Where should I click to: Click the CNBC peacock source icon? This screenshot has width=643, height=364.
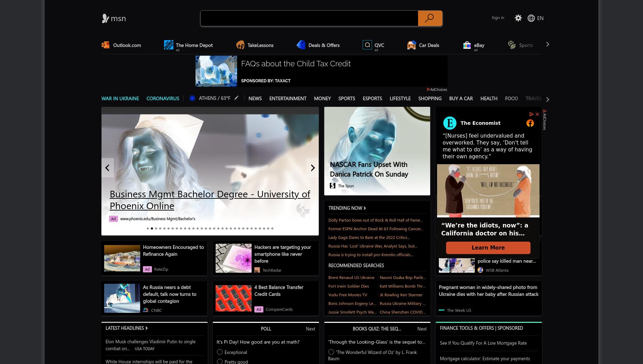[x=146, y=310]
